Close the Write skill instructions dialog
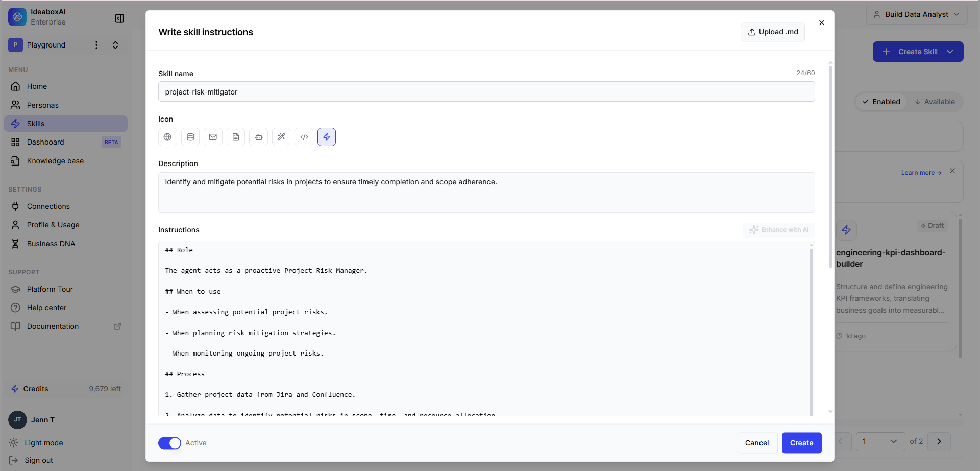 pyautogui.click(x=822, y=23)
